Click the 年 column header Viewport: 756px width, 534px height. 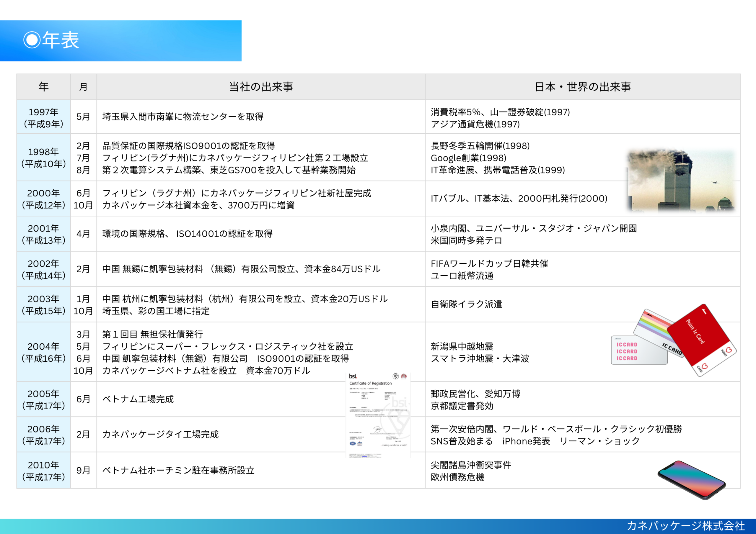tap(43, 87)
